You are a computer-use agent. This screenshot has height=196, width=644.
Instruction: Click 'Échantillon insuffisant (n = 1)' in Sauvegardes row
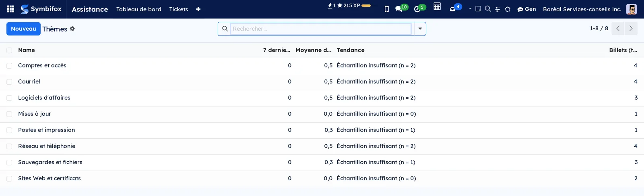pos(376,162)
